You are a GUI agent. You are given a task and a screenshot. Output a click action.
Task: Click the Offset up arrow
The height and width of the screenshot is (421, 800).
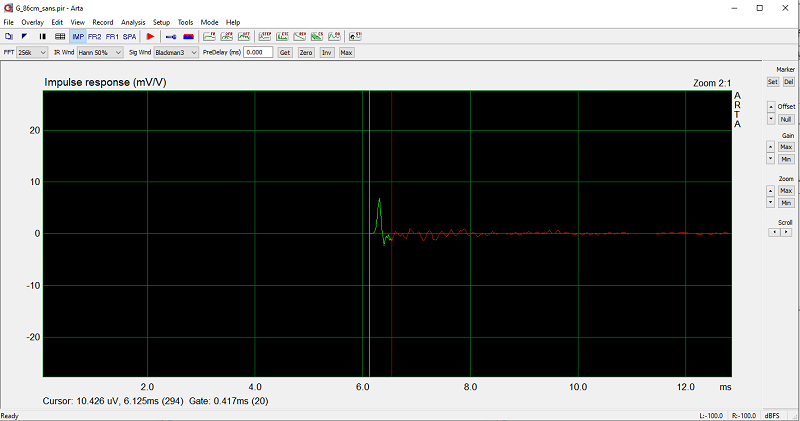coord(771,107)
